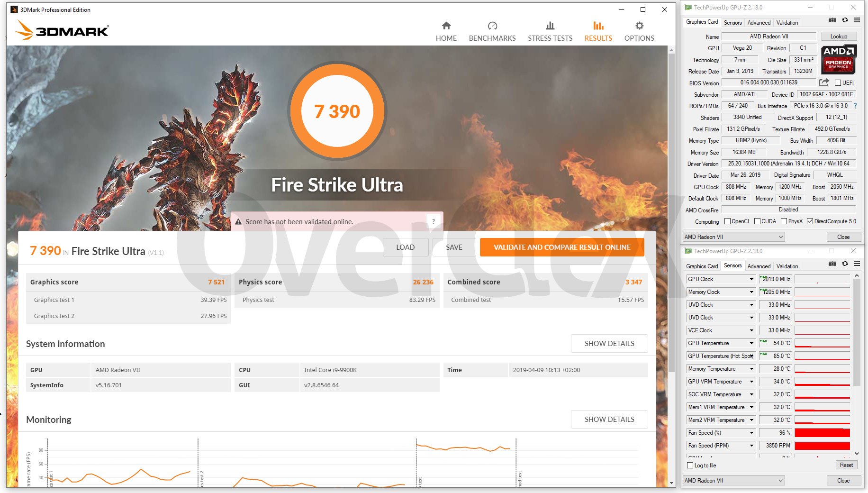The image size is (868, 493).
Task: Toggle the DirectCompute 5.0 checkbox
Action: (810, 221)
